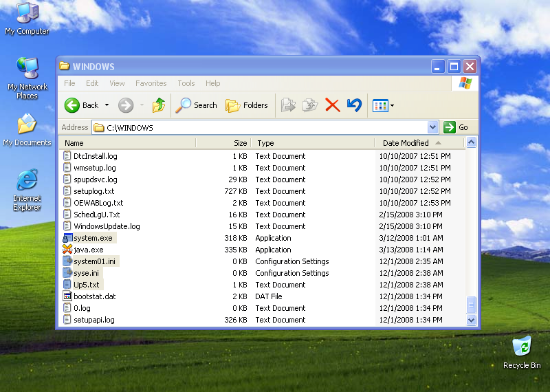Image resolution: width=550 pixels, height=392 pixels.
Task: Click the blue Undo icon
Action: point(354,105)
